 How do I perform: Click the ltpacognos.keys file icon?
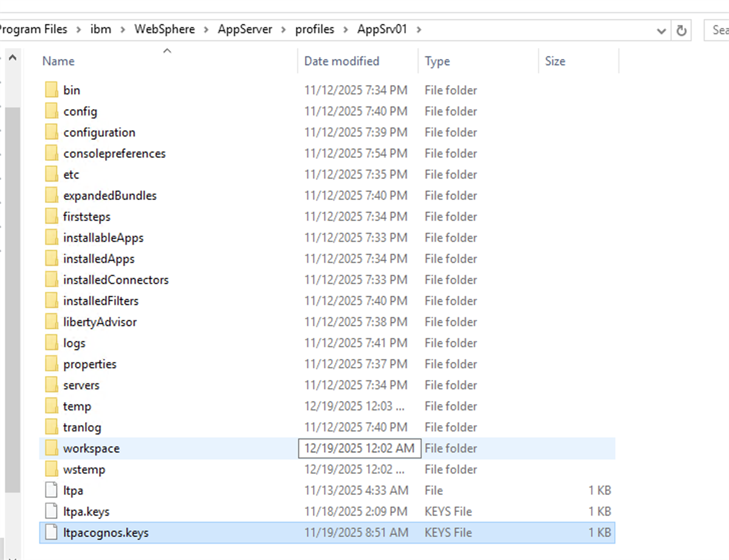pos(52,533)
